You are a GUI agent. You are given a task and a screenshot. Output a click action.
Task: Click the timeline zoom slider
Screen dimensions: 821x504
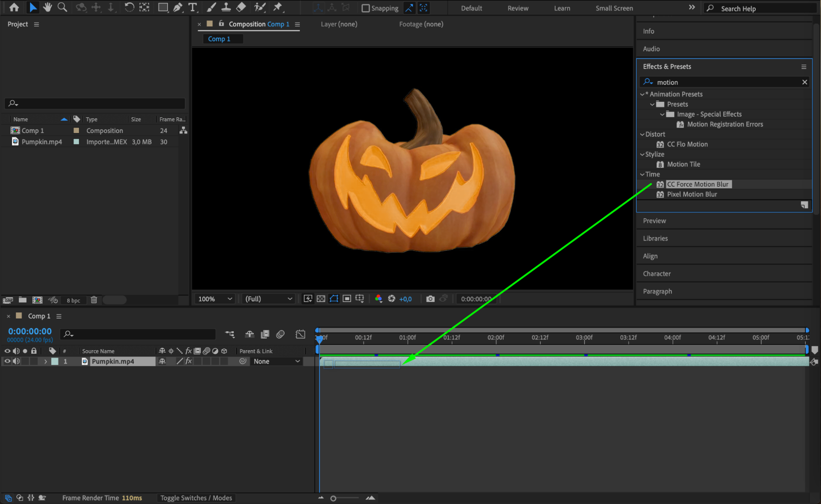click(333, 498)
